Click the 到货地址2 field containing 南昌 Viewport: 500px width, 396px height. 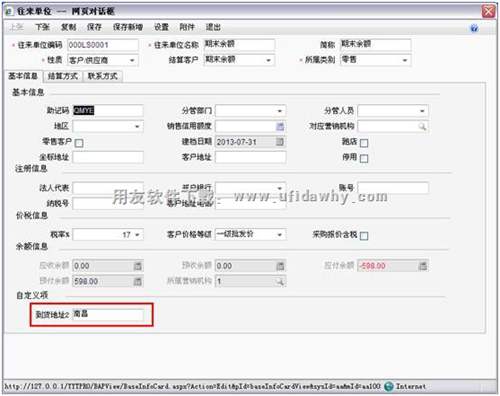click(x=108, y=314)
